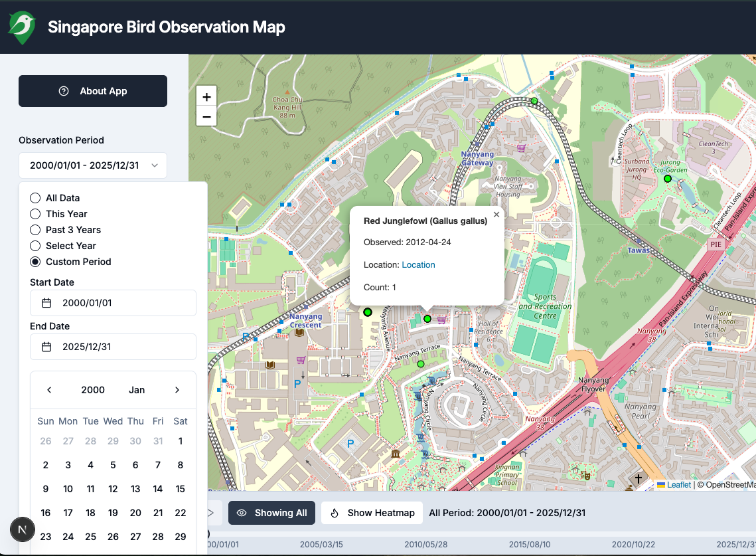Go to the next month in the calendar
Screen dimensions: 756x556
coord(177,390)
